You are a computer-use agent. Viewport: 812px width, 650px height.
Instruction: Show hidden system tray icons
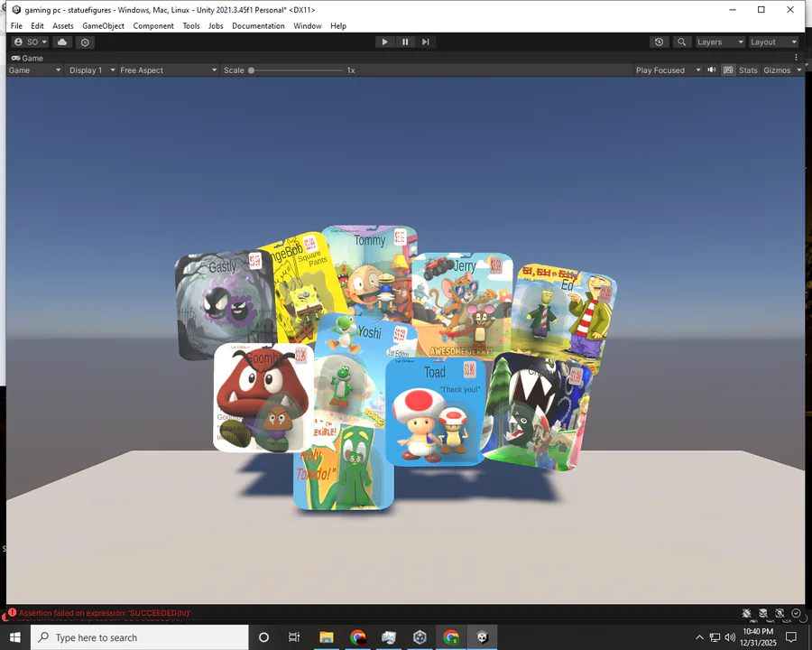click(699, 637)
